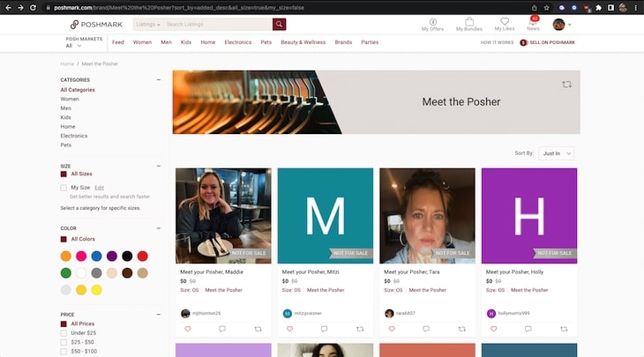644x357 pixels.
Task: Like Maddie's listing with heart icon
Action: pos(188,329)
